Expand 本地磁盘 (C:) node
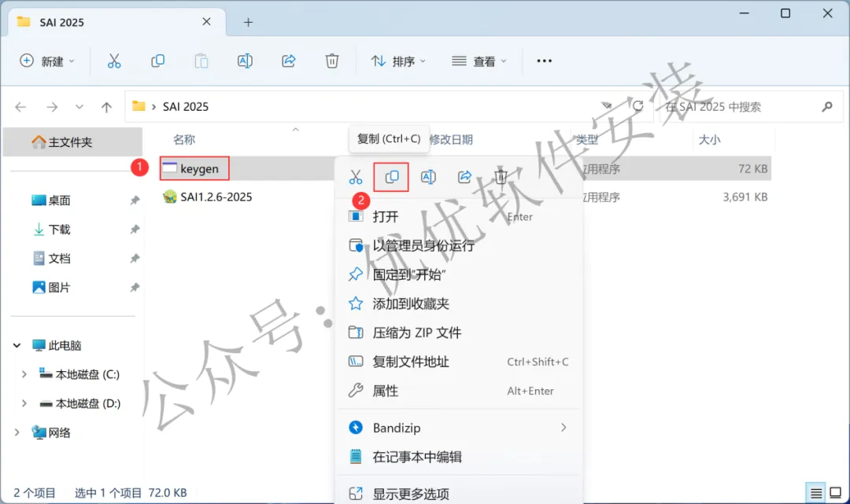 (24, 374)
